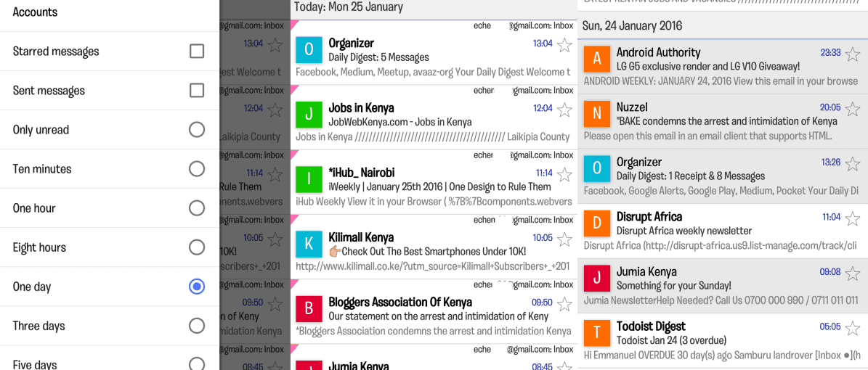868x370 pixels.
Task: Star the Disrupt Africa weekly newsletter email
Action: [x=853, y=218]
